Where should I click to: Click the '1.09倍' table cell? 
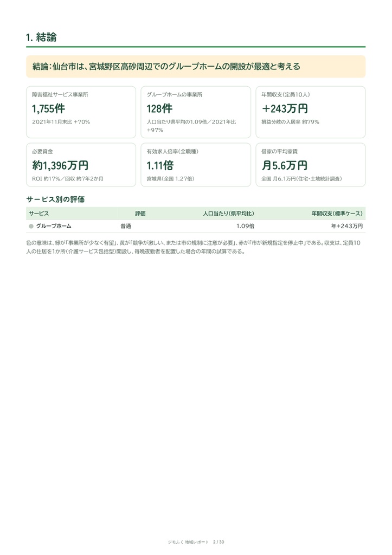click(x=246, y=226)
